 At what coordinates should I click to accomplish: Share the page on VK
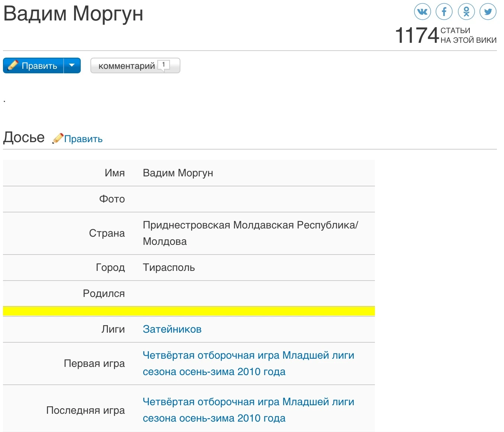click(422, 12)
